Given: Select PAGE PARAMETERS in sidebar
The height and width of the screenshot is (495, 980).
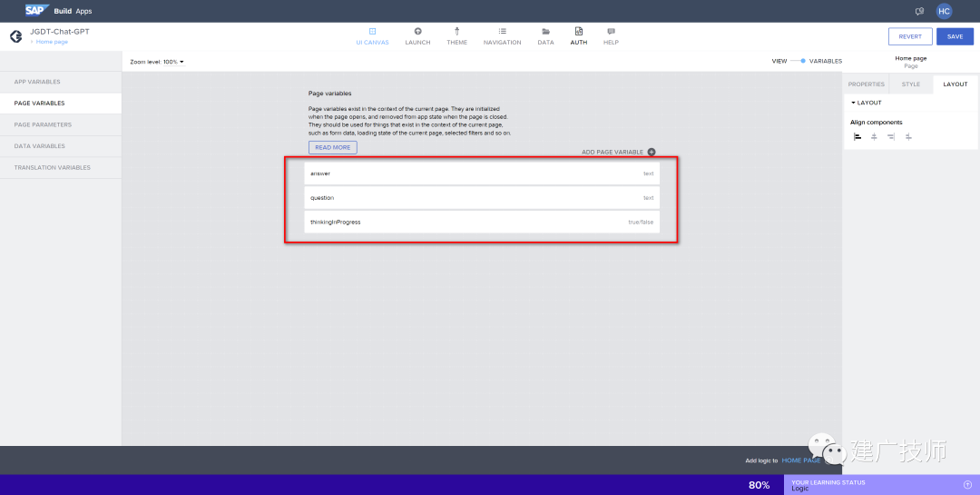Looking at the screenshot, I should tap(61, 124).
